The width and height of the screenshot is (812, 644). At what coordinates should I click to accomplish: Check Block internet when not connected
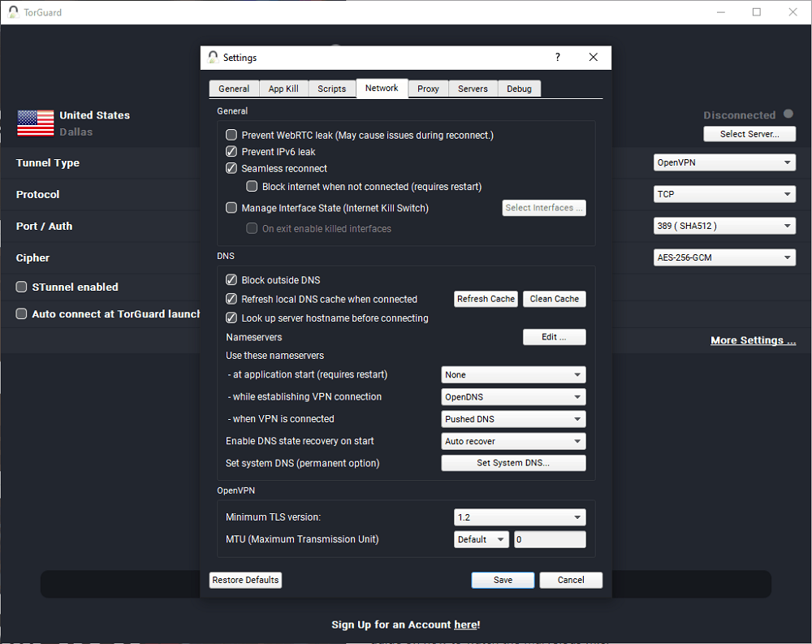click(x=252, y=186)
